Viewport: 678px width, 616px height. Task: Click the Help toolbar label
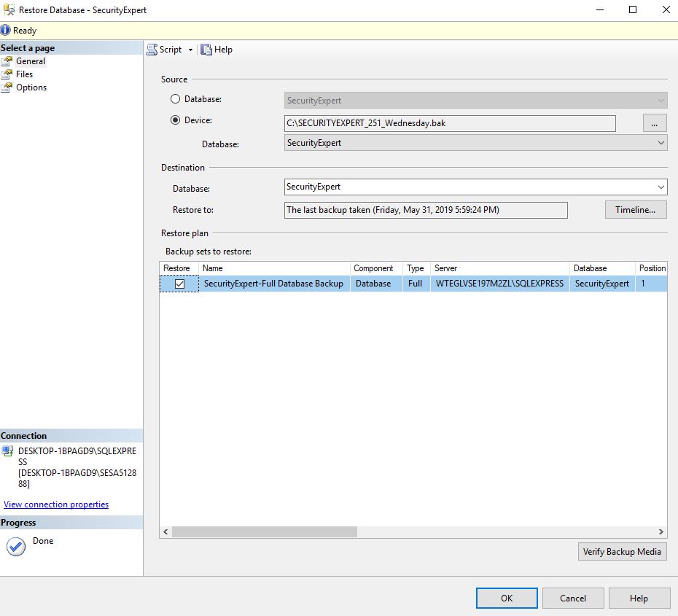tap(223, 50)
